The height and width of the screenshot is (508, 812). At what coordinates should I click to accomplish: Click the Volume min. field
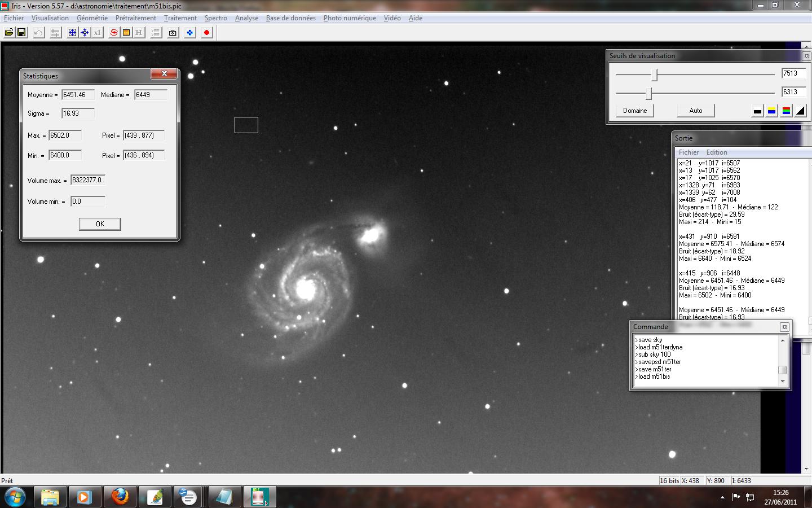88,202
